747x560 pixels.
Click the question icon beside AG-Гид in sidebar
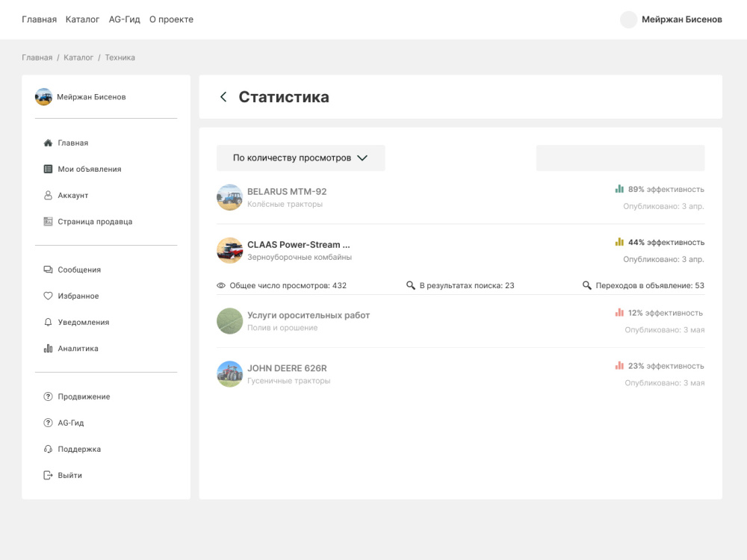click(x=48, y=423)
